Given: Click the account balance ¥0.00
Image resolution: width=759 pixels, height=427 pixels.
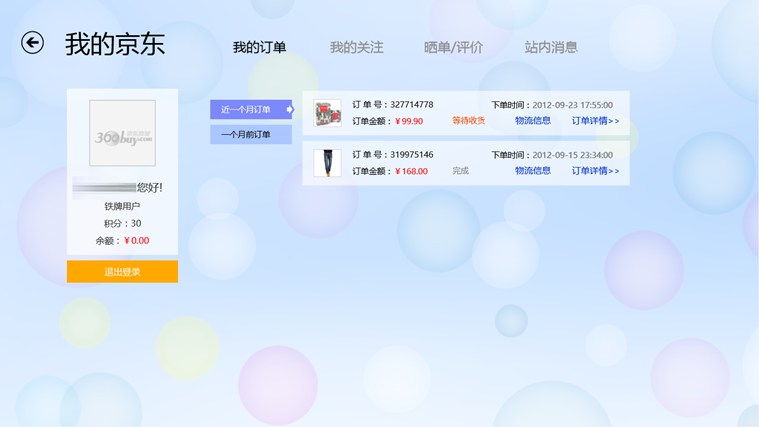Looking at the screenshot, I should click(x=137, y=241).
